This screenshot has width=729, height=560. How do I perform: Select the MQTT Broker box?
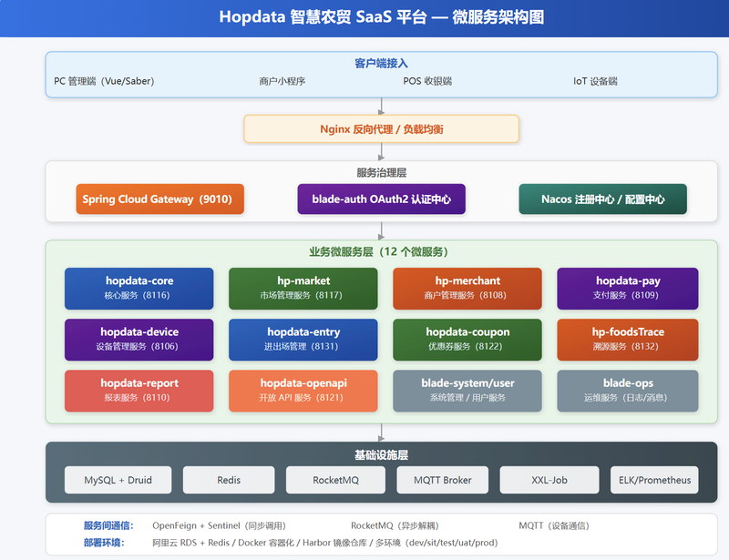point(443,480)
